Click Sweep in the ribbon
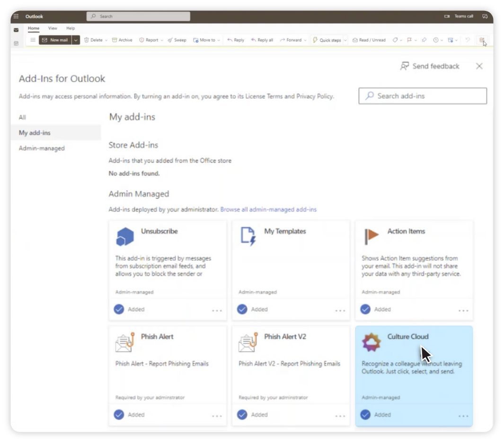 (177, 40)
